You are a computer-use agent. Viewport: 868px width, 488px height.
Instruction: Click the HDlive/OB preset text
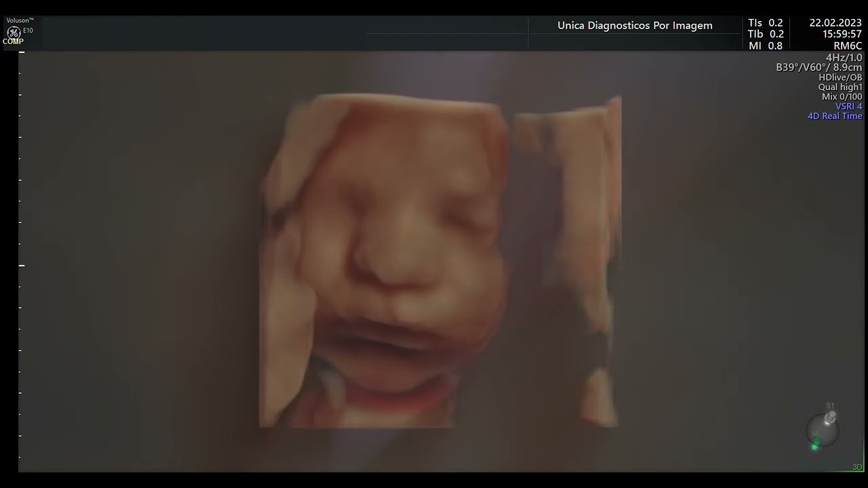pos(840,77)
